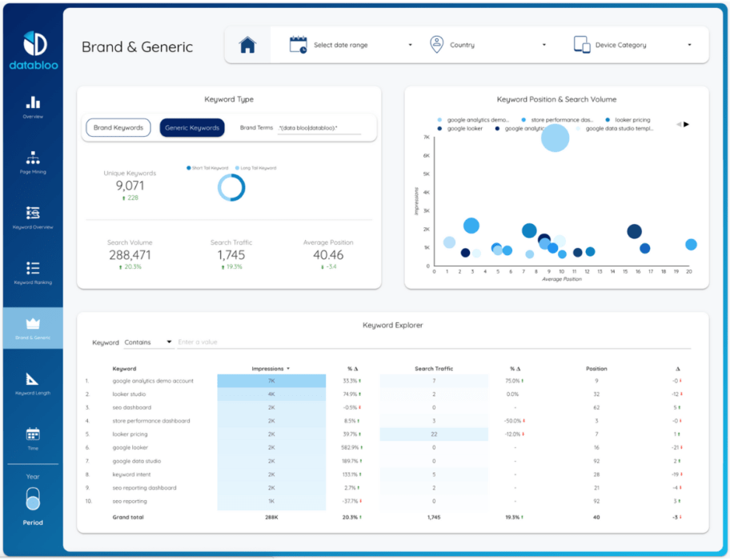Expand the Country filter dropdown
Screen dimensions: 730x560
(x=487, y=45)
